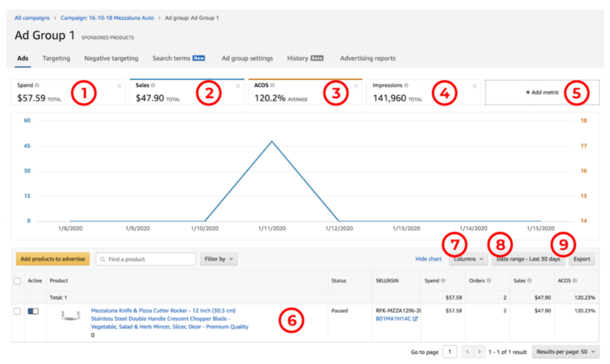Screen dimensions: 610x364
Task: Click the Hide chart link
Action: (x=428, y=260)
